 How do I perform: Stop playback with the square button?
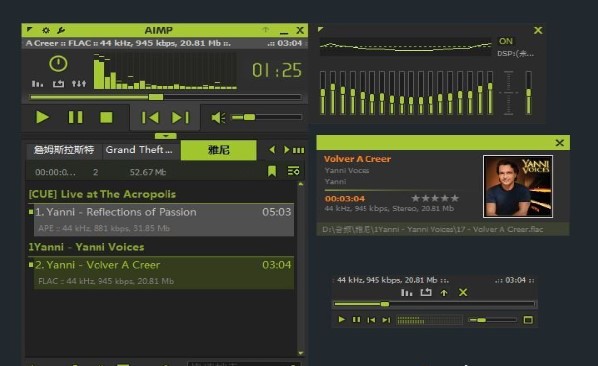[106, 117]
